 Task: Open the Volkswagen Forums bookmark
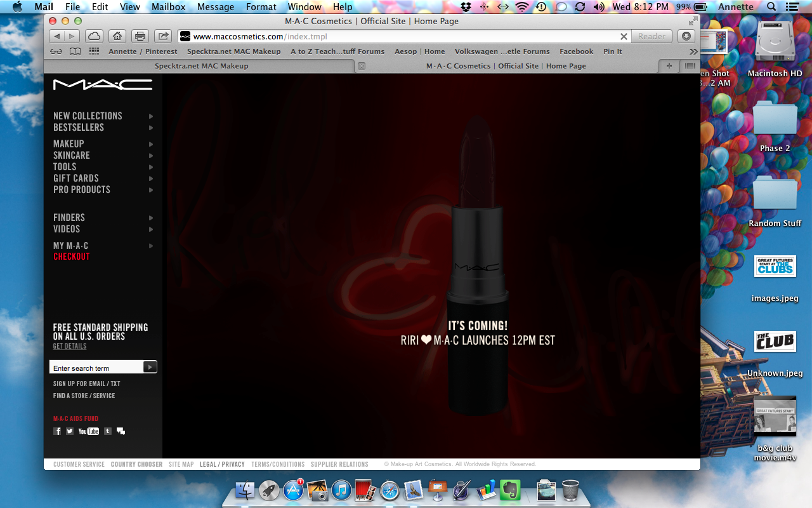502,51
